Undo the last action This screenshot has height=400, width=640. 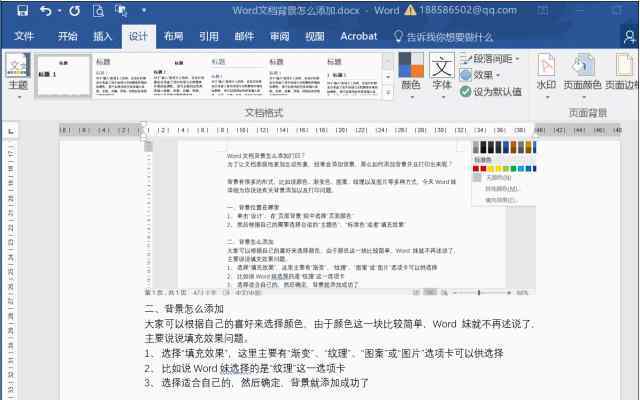click(46, 11)
